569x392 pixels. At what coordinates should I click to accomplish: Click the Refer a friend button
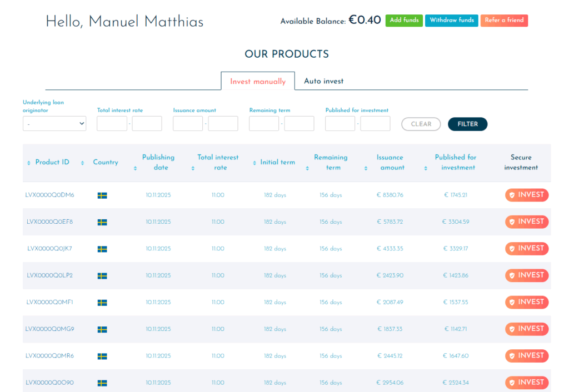click(x=504, y=21)
